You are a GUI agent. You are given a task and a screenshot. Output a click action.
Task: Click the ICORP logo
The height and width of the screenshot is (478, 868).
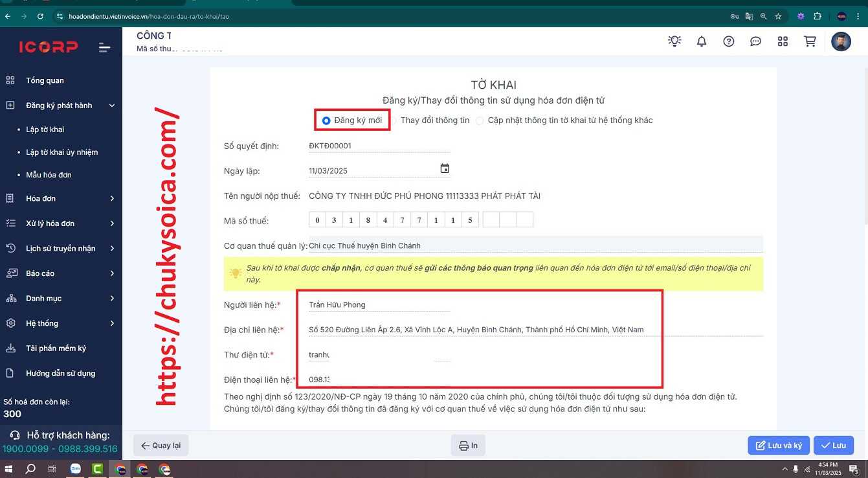coord(49,47)
